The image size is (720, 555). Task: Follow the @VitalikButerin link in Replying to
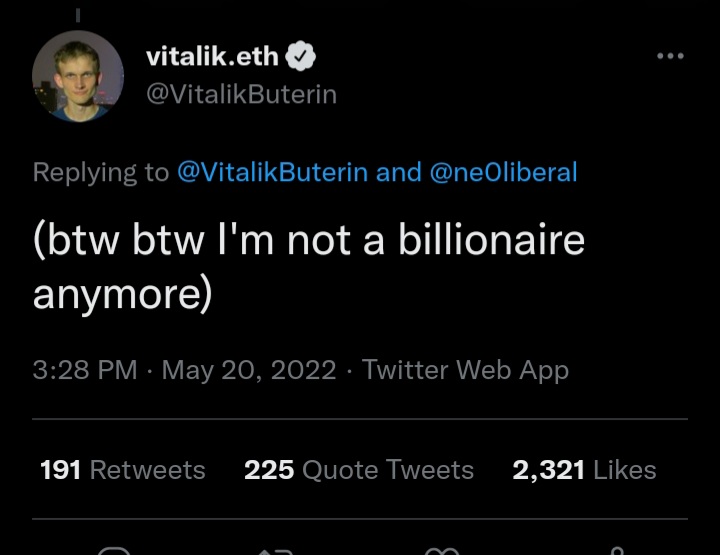(x=272, y=172)
